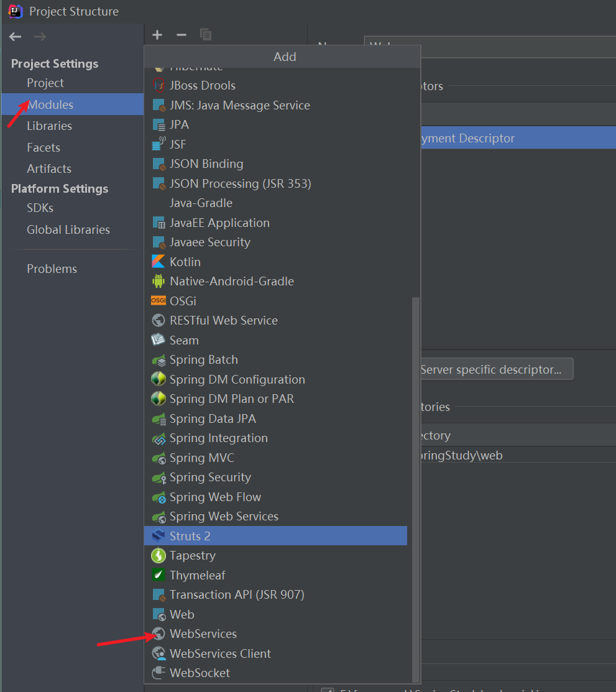Click the Spring Web Flow icon
This screenshot has height=692, width=616.
[x=159, y=497]
